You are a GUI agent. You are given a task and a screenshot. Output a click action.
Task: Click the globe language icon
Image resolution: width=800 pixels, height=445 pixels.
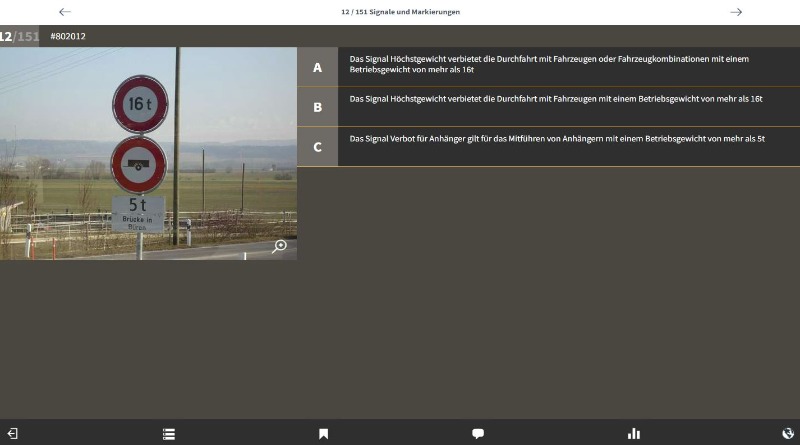pos(788,434)
